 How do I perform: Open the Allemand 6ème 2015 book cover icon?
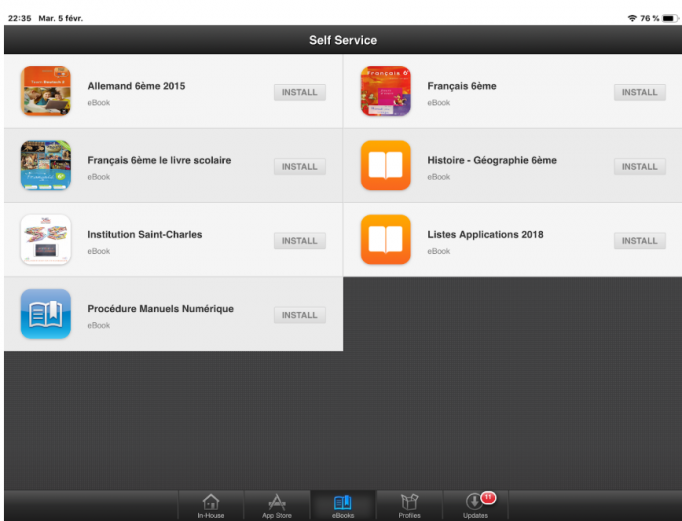click(x=46, y=91)
